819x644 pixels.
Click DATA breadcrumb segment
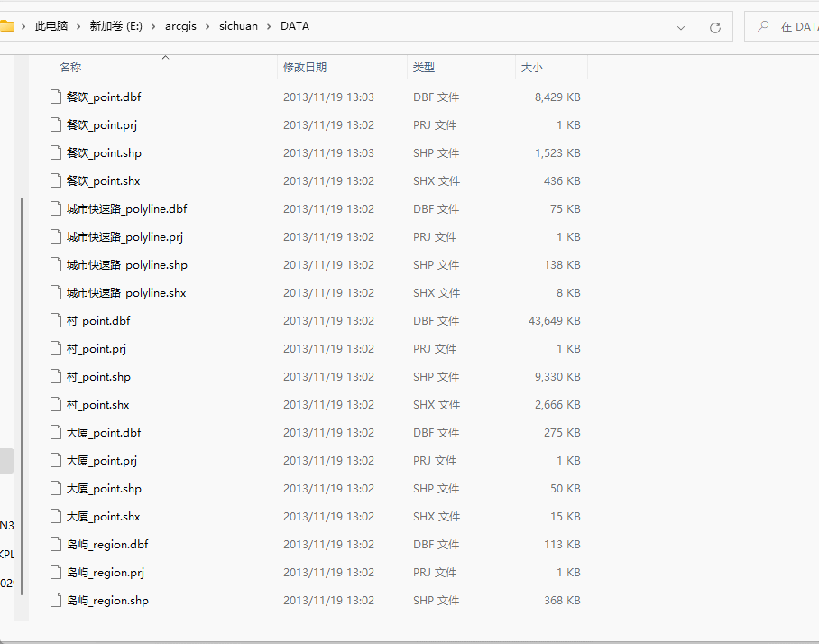tap(295, 26)
